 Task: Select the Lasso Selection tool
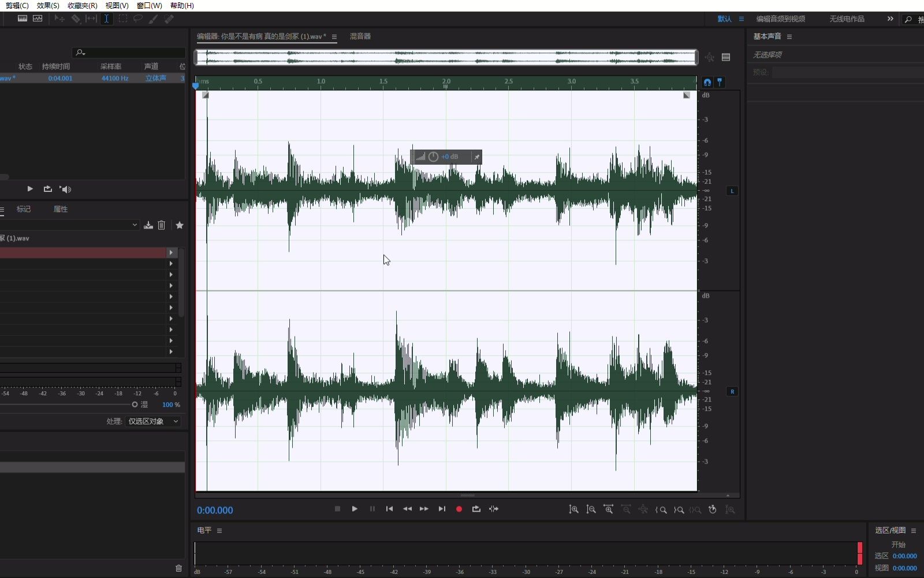coord(137,18)
